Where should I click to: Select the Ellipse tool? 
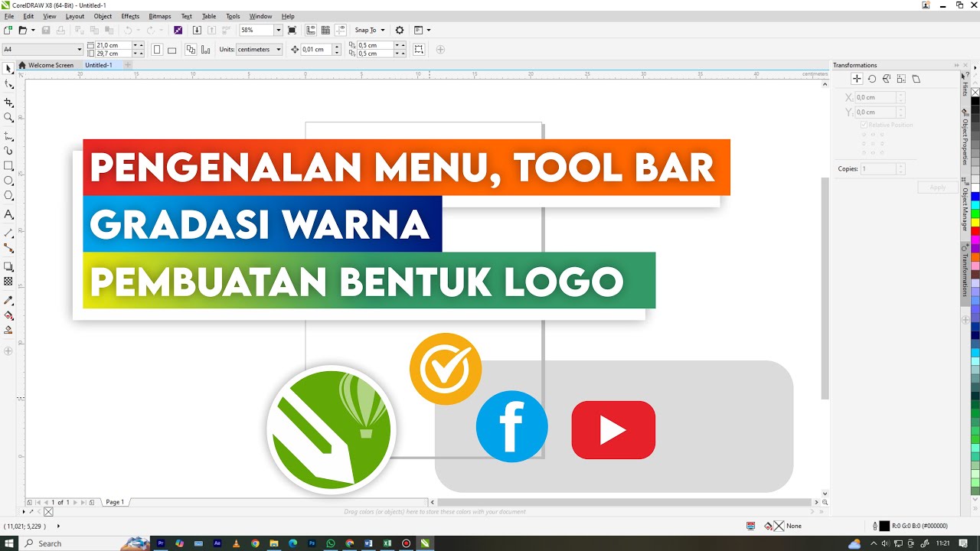point(8,181)
